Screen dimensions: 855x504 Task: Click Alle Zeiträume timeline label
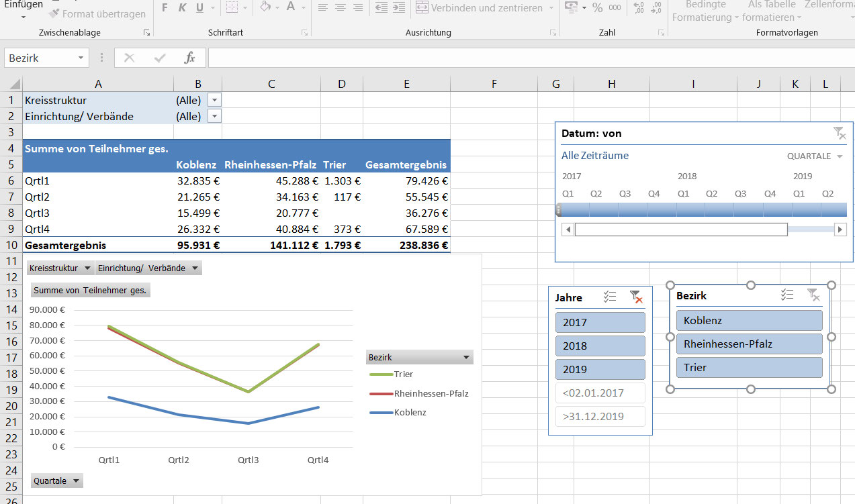(595, 156)
